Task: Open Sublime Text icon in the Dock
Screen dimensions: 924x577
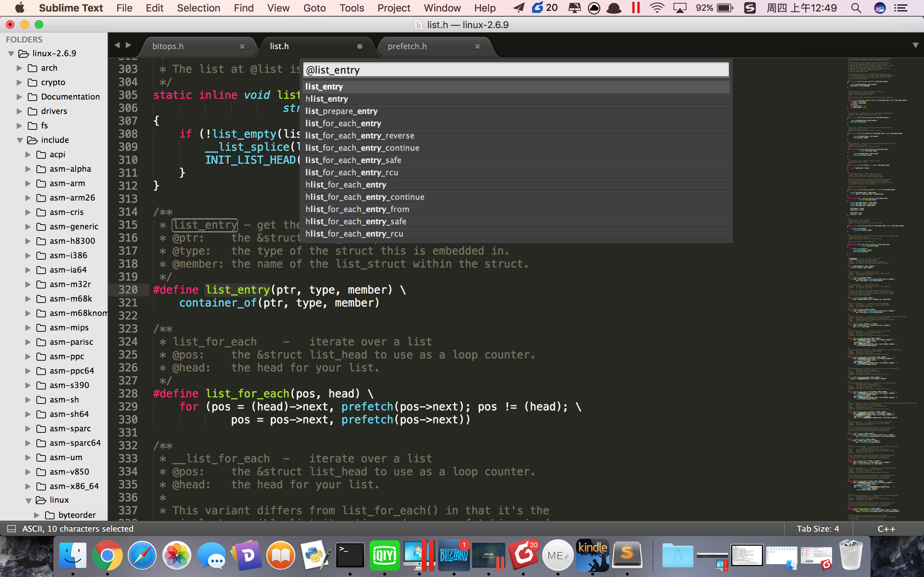Action: (627, 555)
